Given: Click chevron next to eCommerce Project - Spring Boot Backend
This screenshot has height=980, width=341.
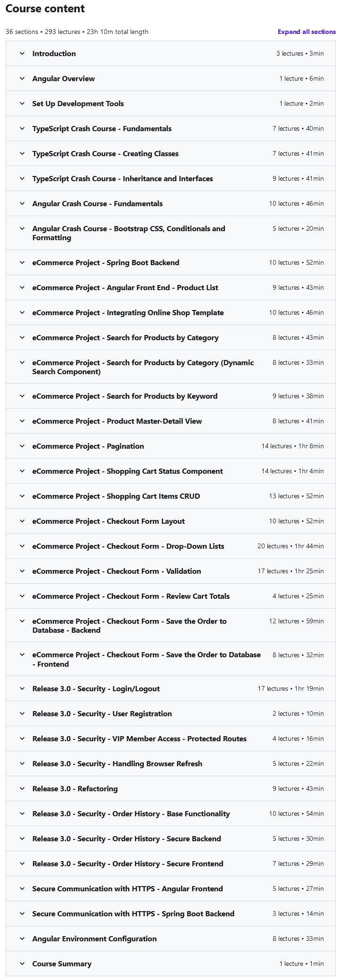Looking at the screenshot, I should 22,262.
